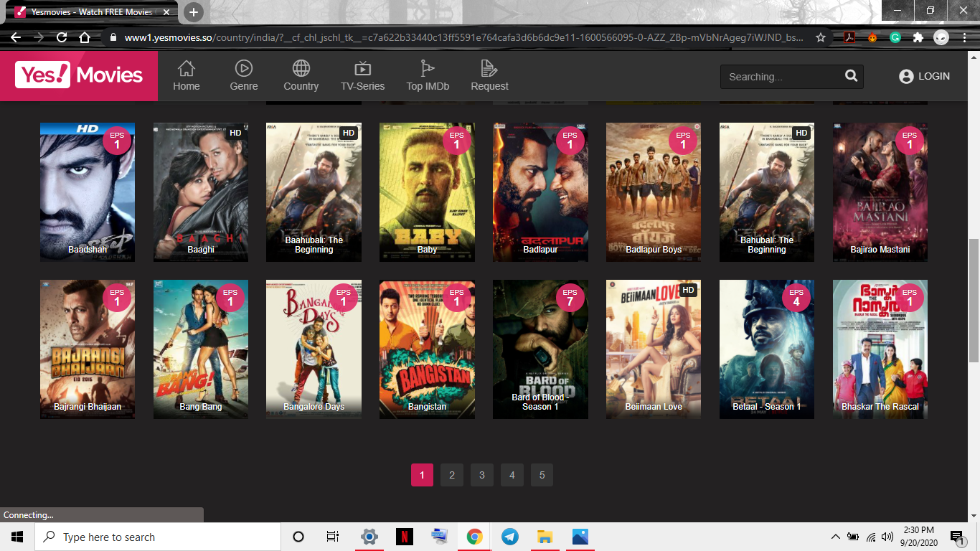Open the Photos app in taskbar
Image resolution: width=980 pixels, height=551 pixels.
click(x=580, y=537)
